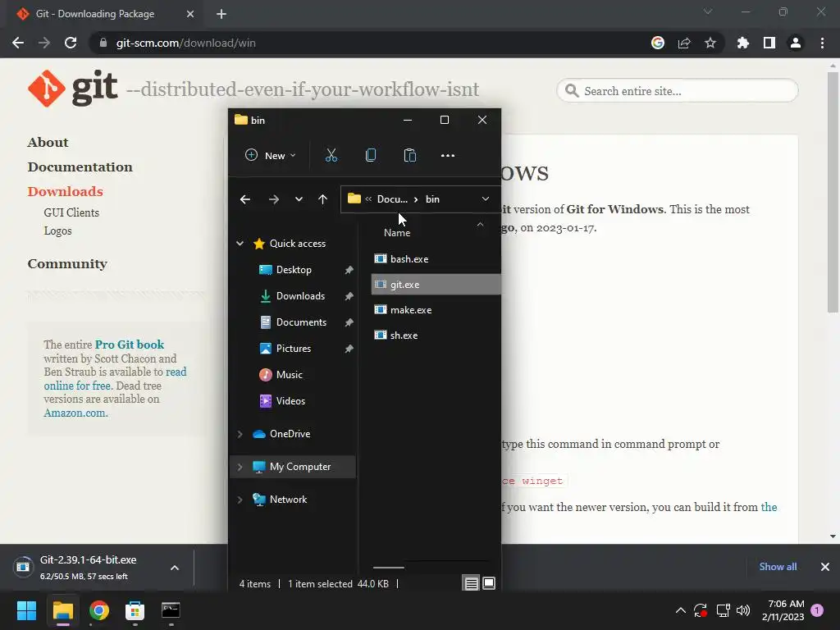840x630 pixels.
Task: Expand the Network tree node
Action: [240, 500]
